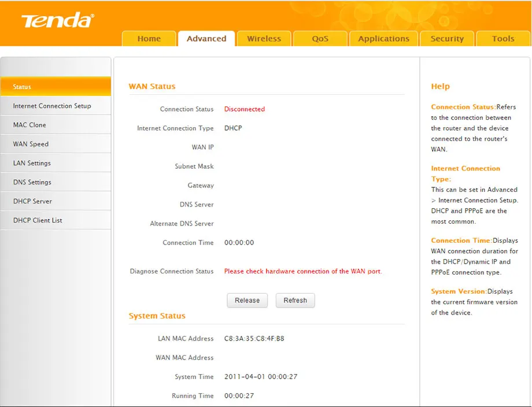532x407 pixels.
Task: Click the Connection Status label
Action: tap(187, 109)
